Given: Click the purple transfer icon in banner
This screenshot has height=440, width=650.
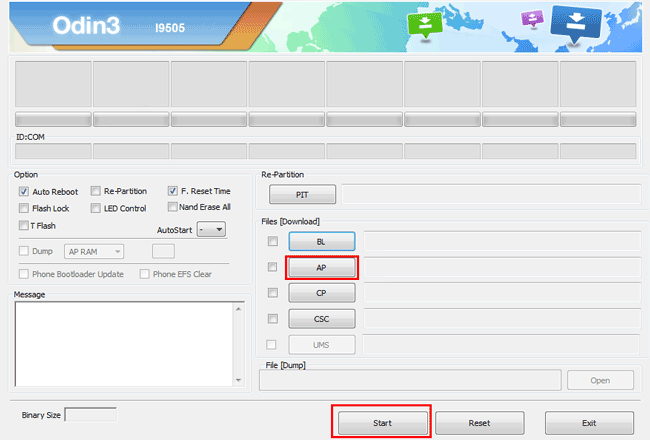Looking at the screenshot, I should coord(532,19).
